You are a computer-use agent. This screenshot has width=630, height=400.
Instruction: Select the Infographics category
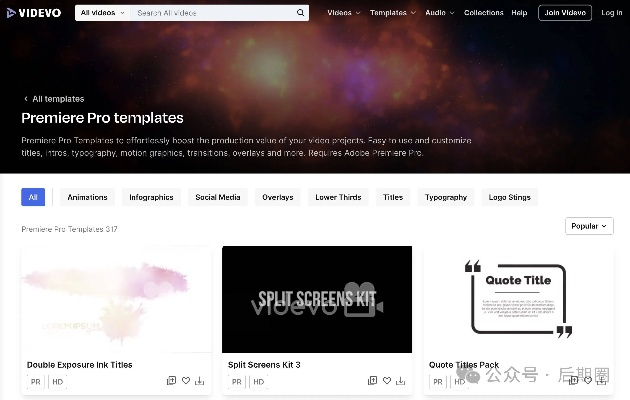pyautogui.click(x=151, y=197)
